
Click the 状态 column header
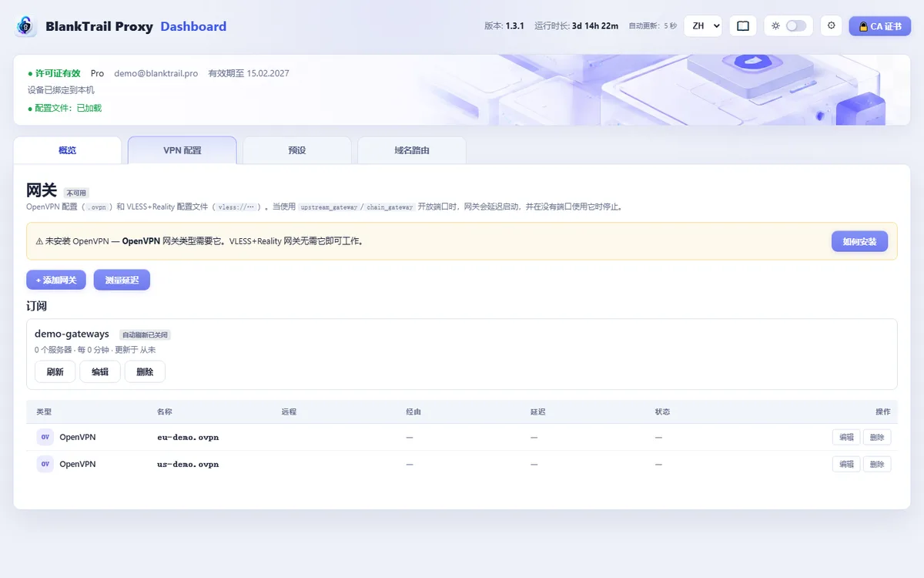click(x=662, y=412)
